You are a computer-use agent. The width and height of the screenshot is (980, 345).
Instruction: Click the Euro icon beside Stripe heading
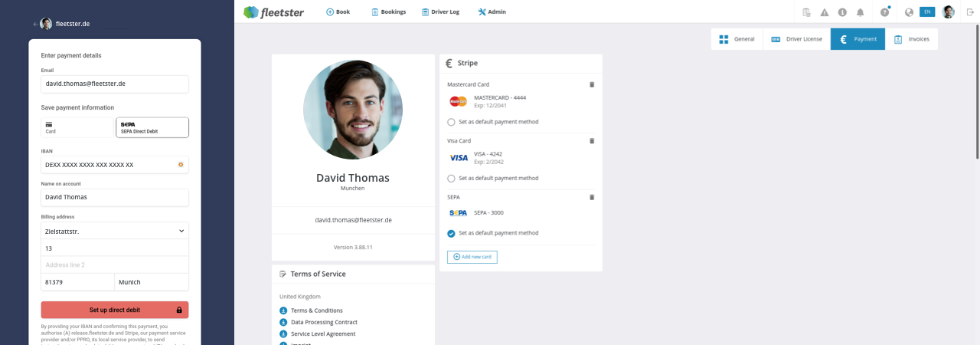pos(449,63)
